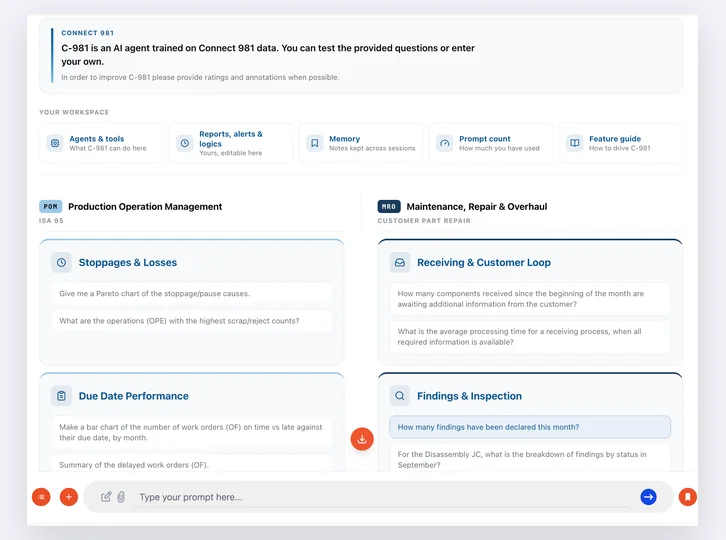Screen dimensions: 726x540
Task: Click the Findings & Inspection magnifier icon
Action: pyautogui.click(x=400, y=396)
